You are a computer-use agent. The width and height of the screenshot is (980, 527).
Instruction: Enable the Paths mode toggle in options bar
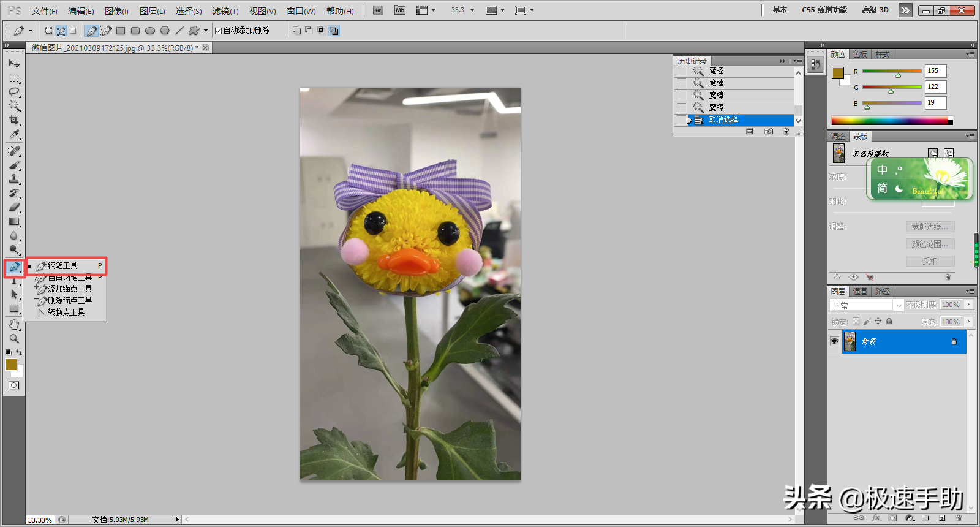61,31
